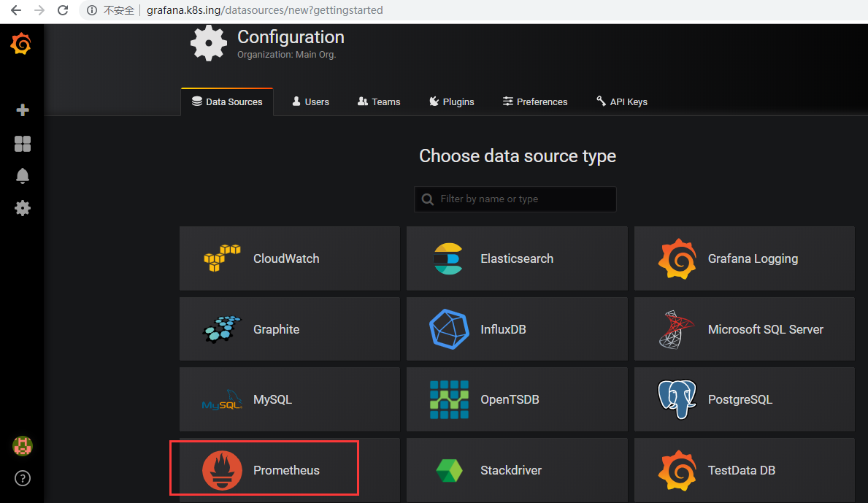
Task: Select the CloudWatch data source label
Action: tap(286, 258)
